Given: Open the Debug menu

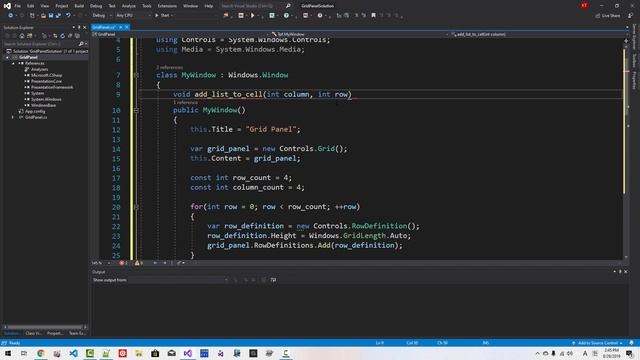Looking at the screenshot, I should click(96, 6).
